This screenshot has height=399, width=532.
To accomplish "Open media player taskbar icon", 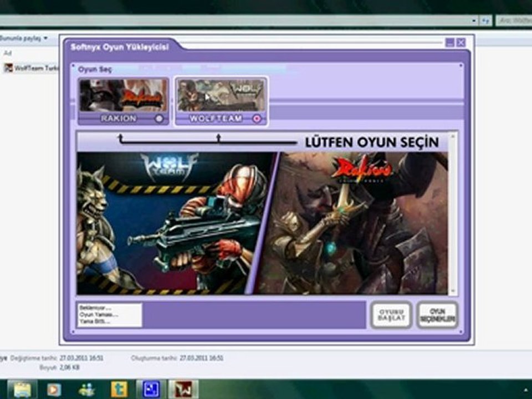I will [x=54, y=390].
